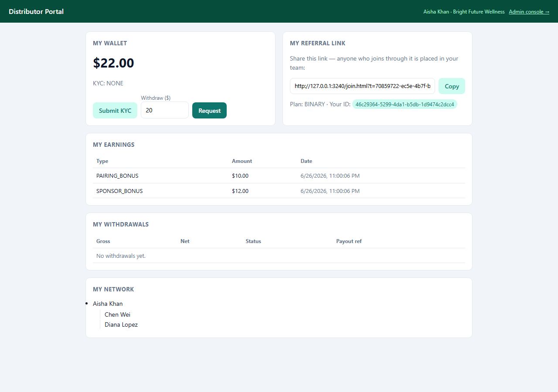Click the Submit KYC button
The height and width of the screenshot is (392, 558).
[115, 111]
